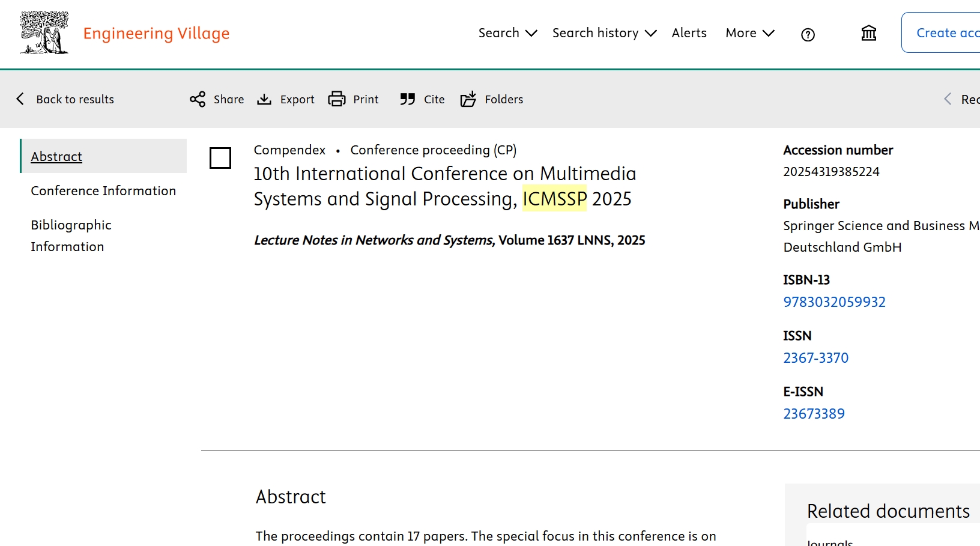This screenshot has width=980, height=546.
Task: Open Folders using the folder icon
Action: click(x=468, y=99)
